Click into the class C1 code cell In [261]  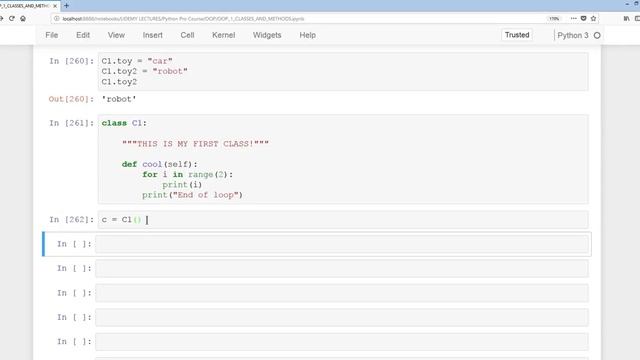[343, 159]
